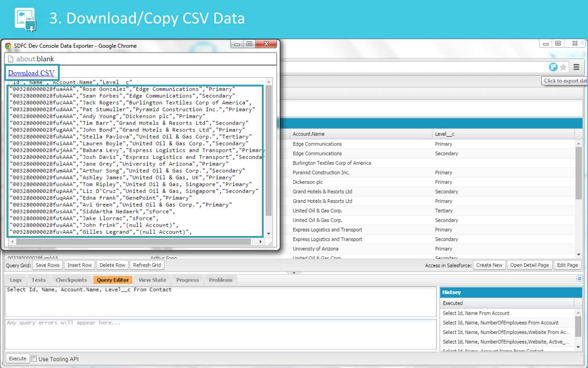The height and width of the screenshot is (368, 588).
Task: Switch to the Tests tab
Action: click(39, 280)
